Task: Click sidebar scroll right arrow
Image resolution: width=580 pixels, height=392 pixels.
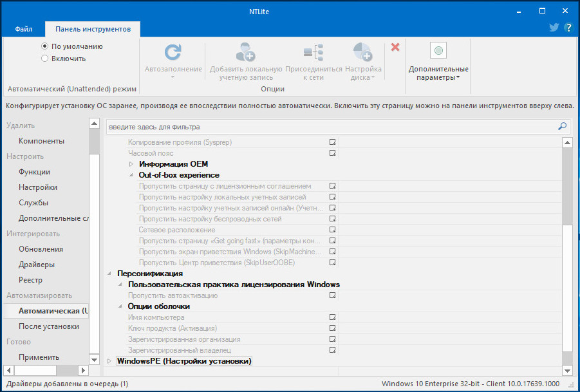Action: pyautogui.click(x=84, y=370)
